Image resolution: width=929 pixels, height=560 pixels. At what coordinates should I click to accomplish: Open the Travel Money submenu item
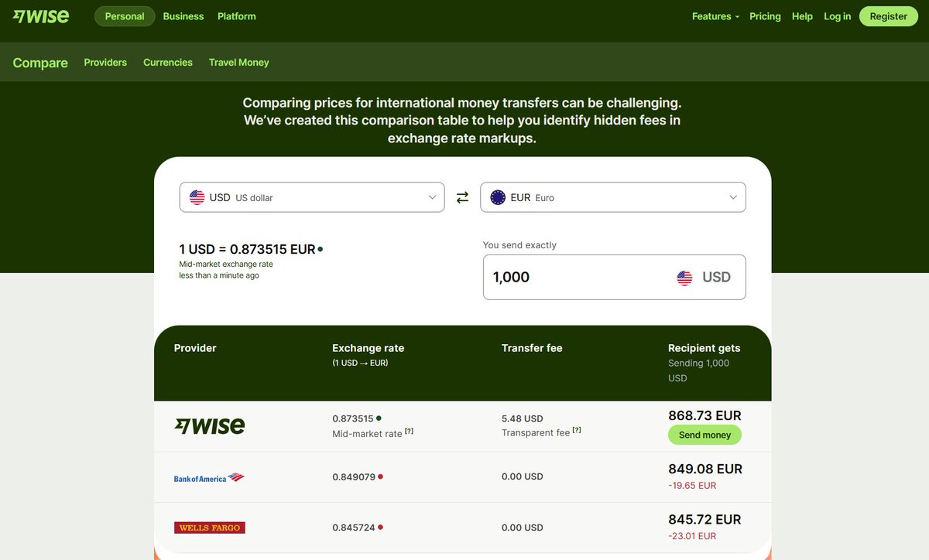[x=239, y=62]
